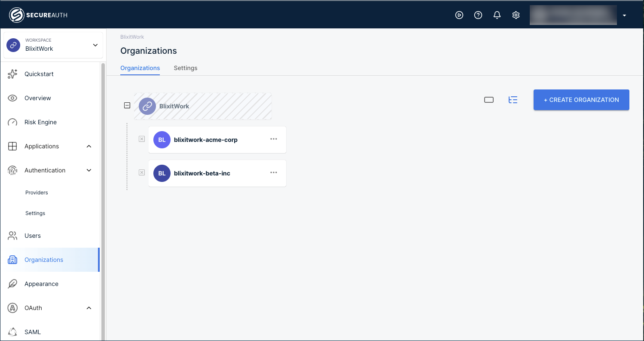Image resolution: width=644 pixels, height=341 pixels.
Task: Click the BlixitWork breadcrumb
Action: (132, 37)
